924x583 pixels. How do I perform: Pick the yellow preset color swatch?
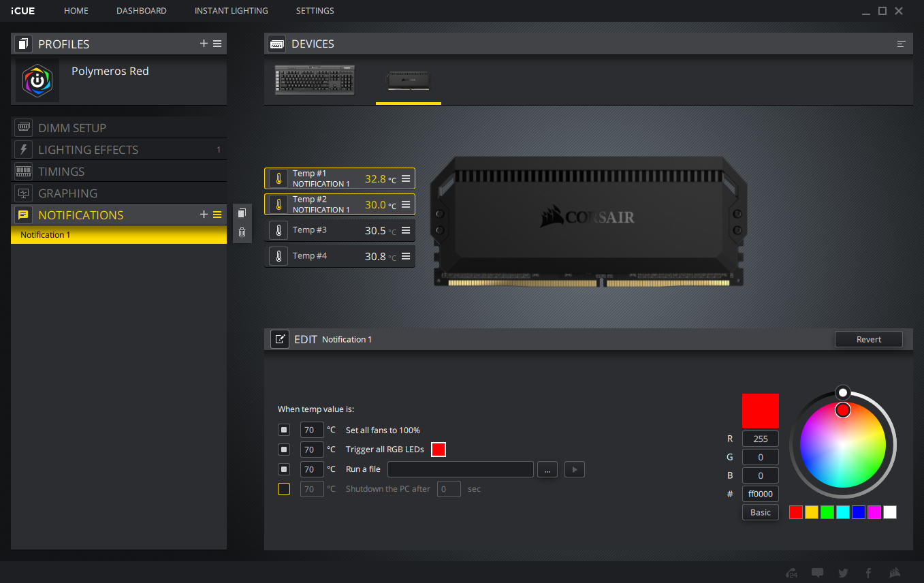[x=812, y=512]
